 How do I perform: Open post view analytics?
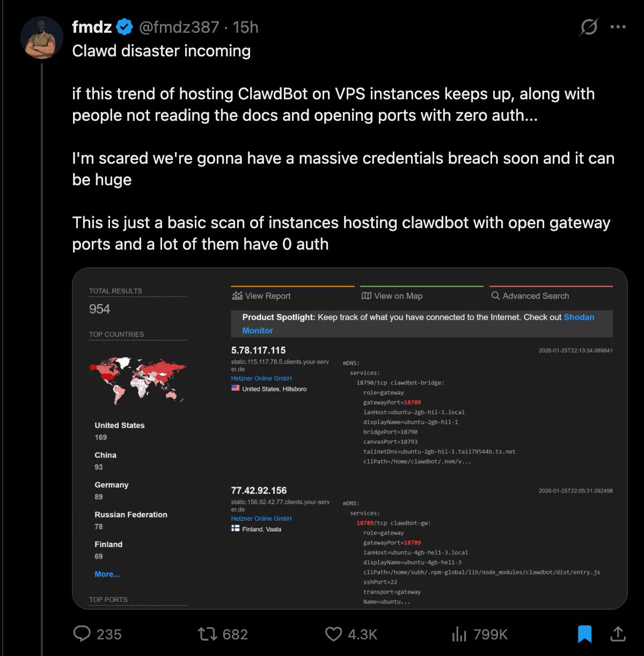tap(460, 634)
